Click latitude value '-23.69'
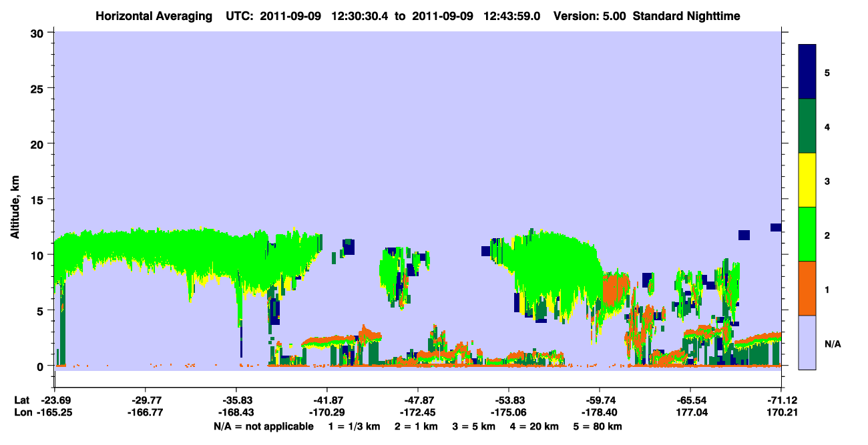Viewport: 868px width, 445px height. [54, 400]
